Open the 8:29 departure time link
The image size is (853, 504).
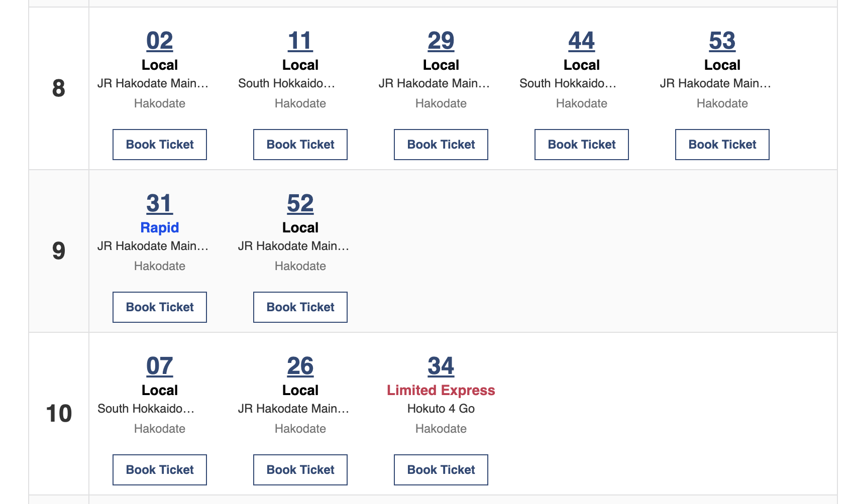(441, 41)
